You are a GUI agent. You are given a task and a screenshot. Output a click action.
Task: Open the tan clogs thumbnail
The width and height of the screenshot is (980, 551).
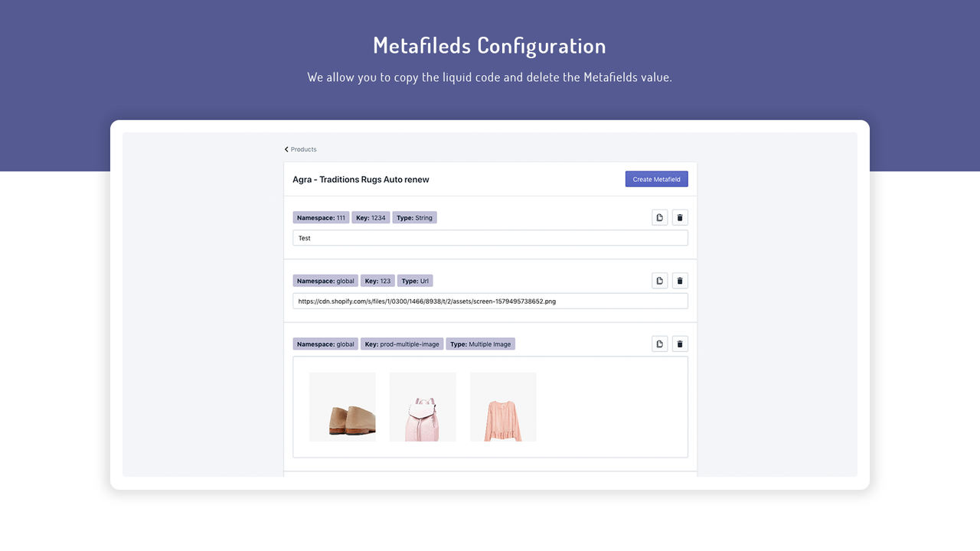[x=342, y=406]
